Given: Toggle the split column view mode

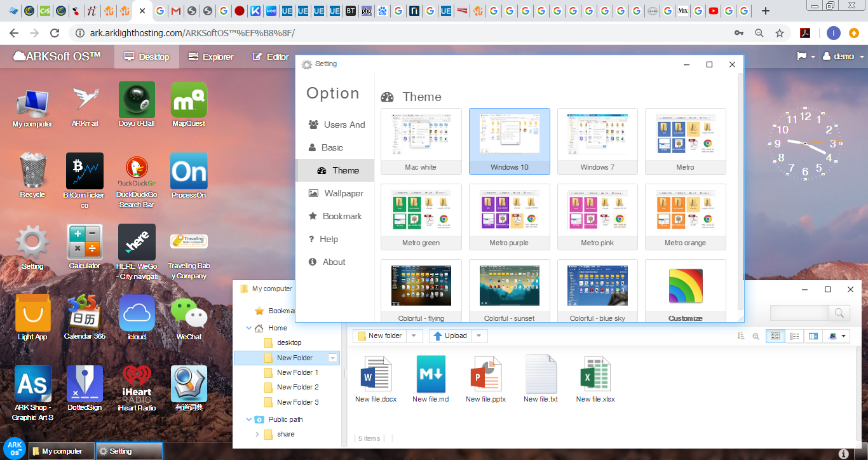Looking at the screenshot, I should [813, 336].
